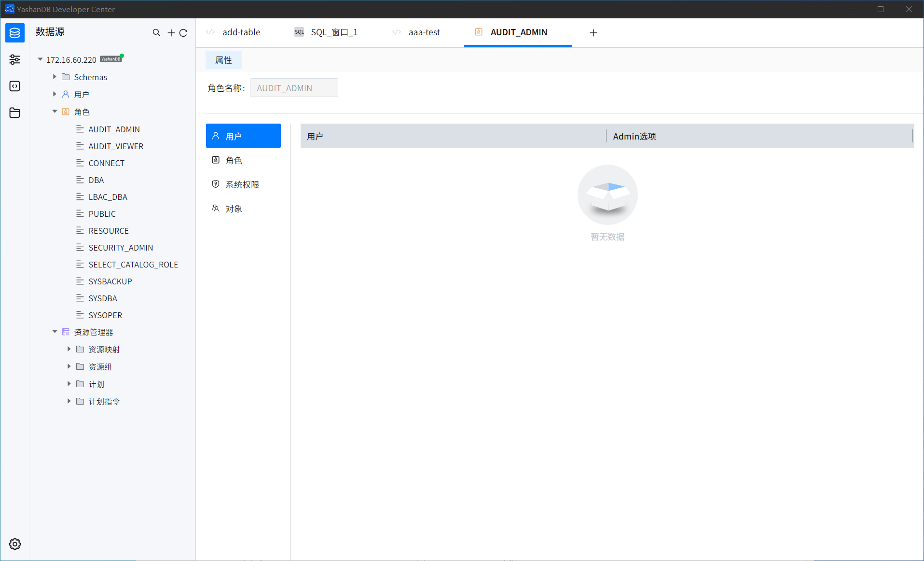Select SYSBACKUP role in tree
This screenshot has height=561, width=924.
110,281
